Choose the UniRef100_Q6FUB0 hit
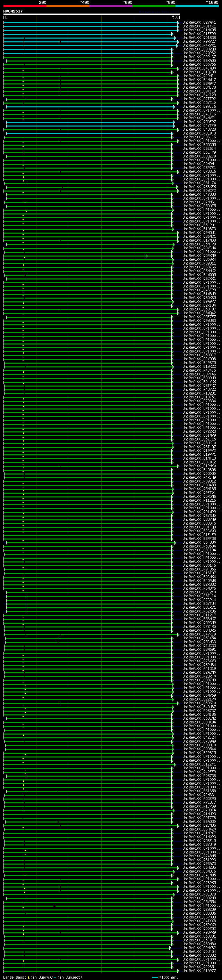222x980 pixels. click(x=199, y=543)
